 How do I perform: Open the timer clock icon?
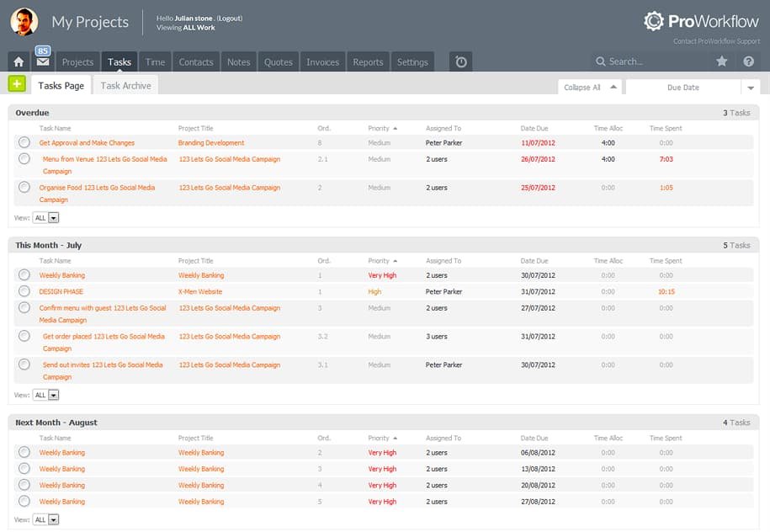click(x=460, y=62)
